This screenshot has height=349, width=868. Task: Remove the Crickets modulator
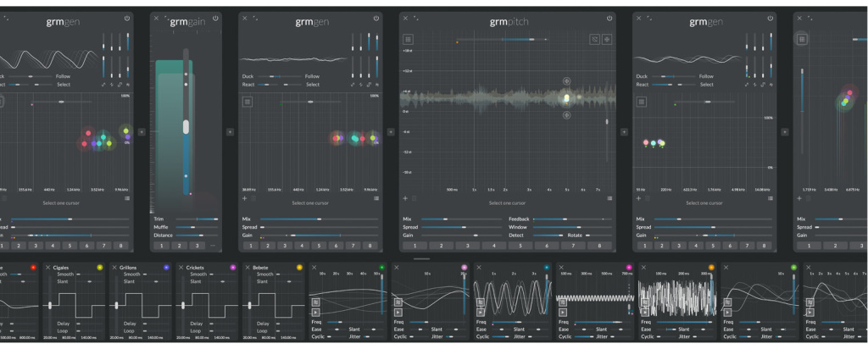181,267
